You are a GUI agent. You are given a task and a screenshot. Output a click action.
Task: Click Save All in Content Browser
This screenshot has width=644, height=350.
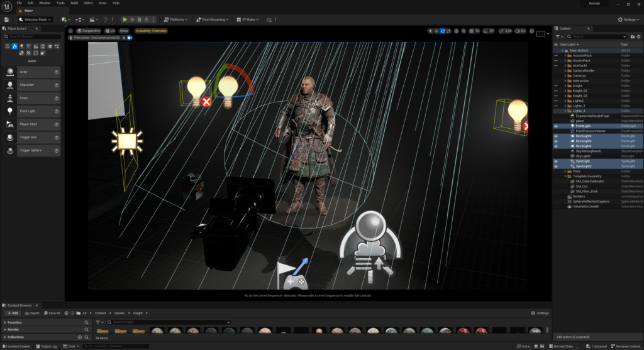[52, 313]
